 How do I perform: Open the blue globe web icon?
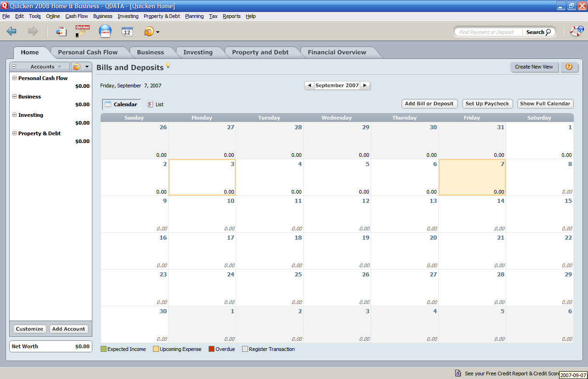coord(105,31)
